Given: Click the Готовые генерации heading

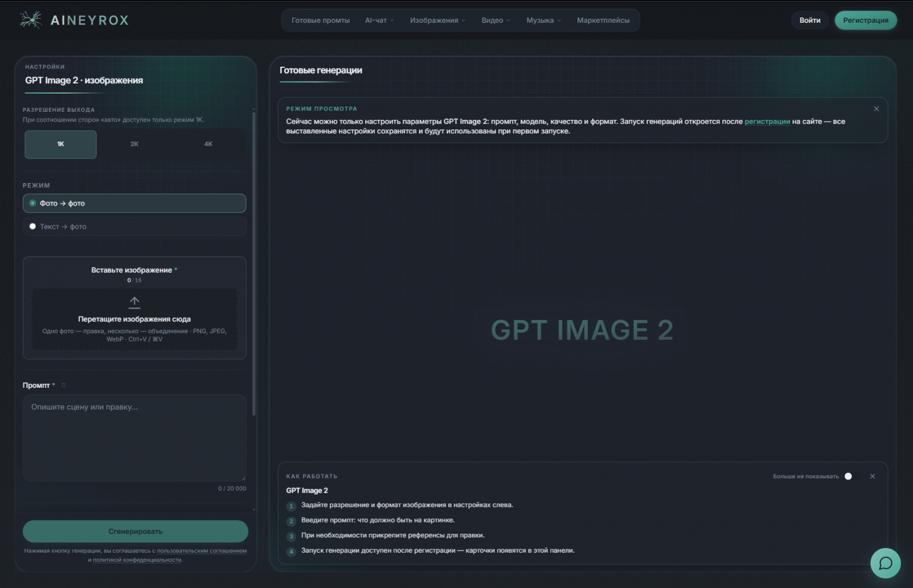Looking at the screenshot, I should tap(321, 70).
